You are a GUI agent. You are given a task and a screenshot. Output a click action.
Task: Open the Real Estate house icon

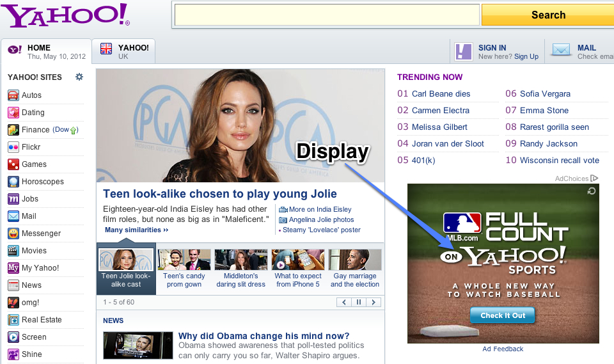(x=13, y=320)
